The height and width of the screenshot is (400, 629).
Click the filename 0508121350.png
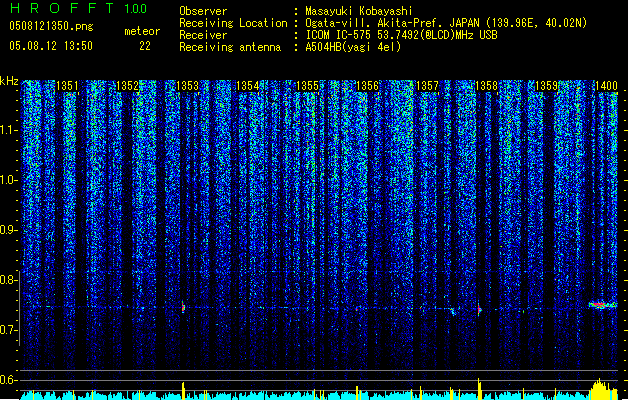tap(51, 26)
